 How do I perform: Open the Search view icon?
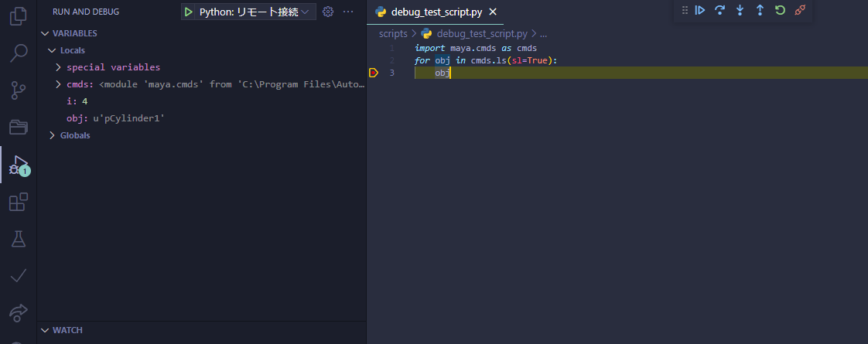coord(18,53)
